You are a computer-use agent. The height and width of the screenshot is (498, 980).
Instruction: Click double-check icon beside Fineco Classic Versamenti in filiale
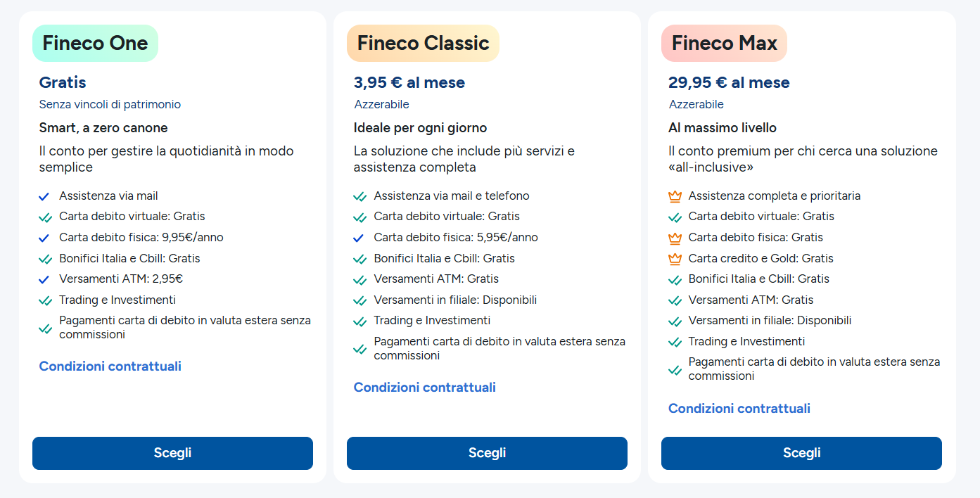360,300
